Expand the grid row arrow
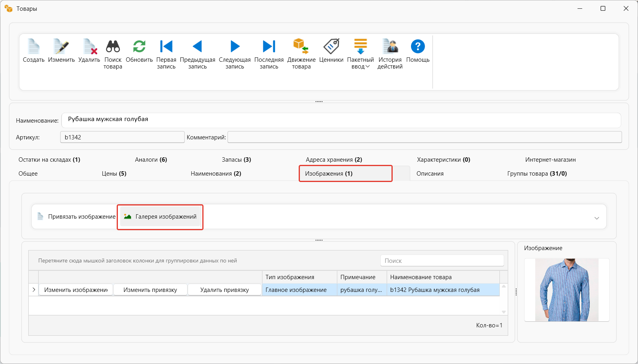The height and width of the screenshot is (364, 638). click(x=33, y=290)
